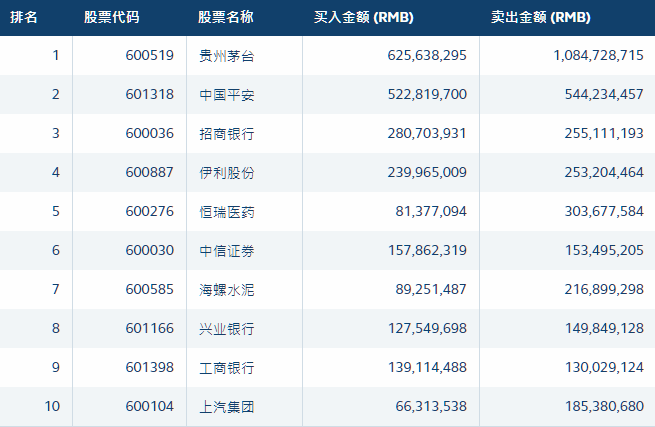655x427 pixels.
Task: Select stock name 恒瑞医药
Action: pyautogui.click(x=227, y=212)
